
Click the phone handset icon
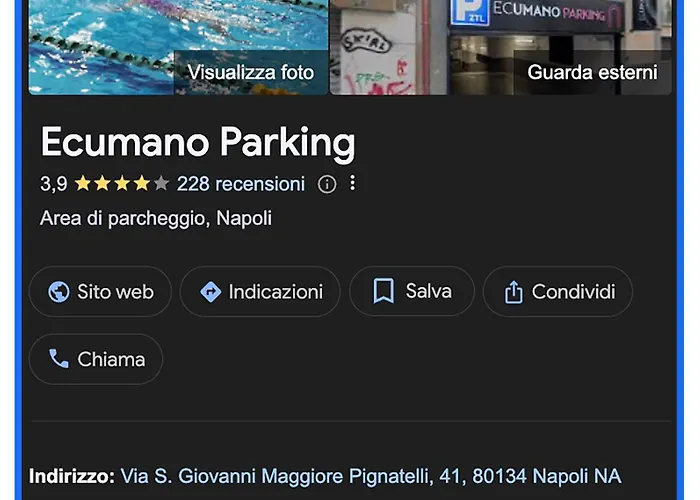tap(58, 359)
